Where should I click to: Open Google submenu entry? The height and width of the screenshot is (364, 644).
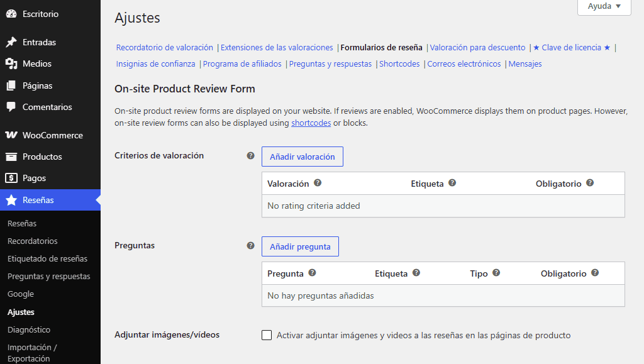pyautogui.click(x=21, y=294)
